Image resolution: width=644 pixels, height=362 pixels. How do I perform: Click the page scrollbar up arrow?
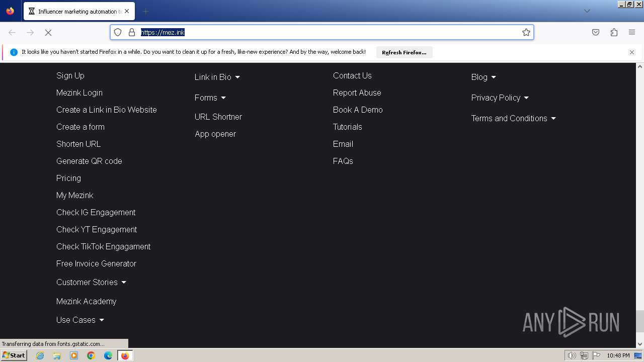640,66
